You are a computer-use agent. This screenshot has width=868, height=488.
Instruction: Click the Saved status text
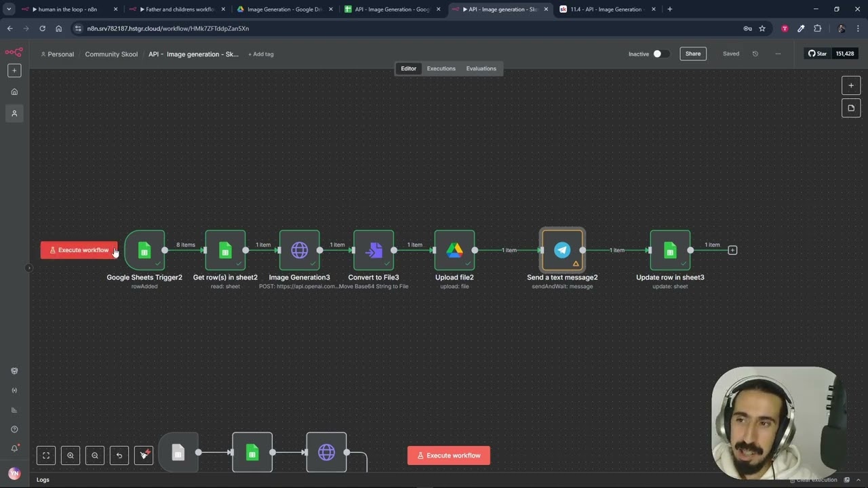(x=731, y=54)
